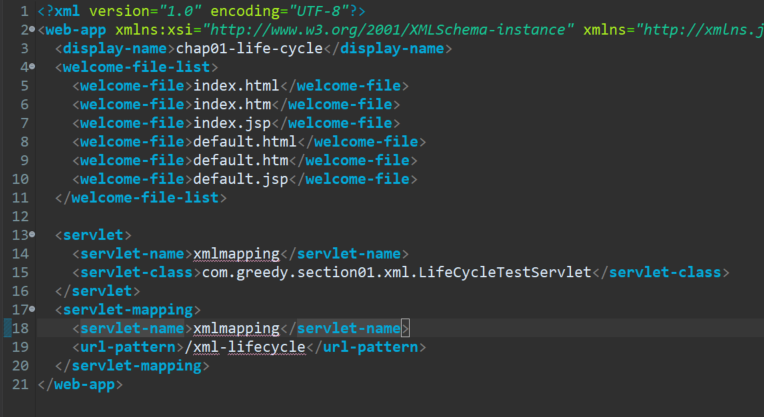The image size is (764, 417).
Task: Click the xmlns:xsi attribute name
Action: pyautogui.click(x=153, y=30)
